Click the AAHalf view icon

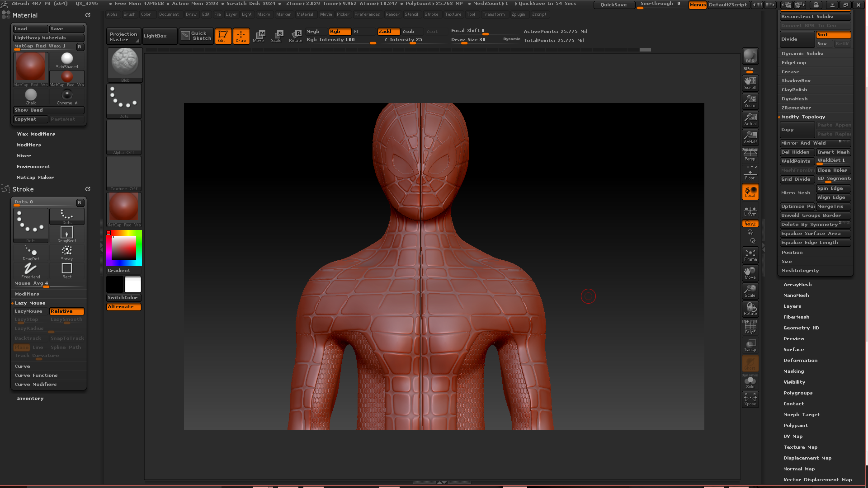[x=750, y=137]
